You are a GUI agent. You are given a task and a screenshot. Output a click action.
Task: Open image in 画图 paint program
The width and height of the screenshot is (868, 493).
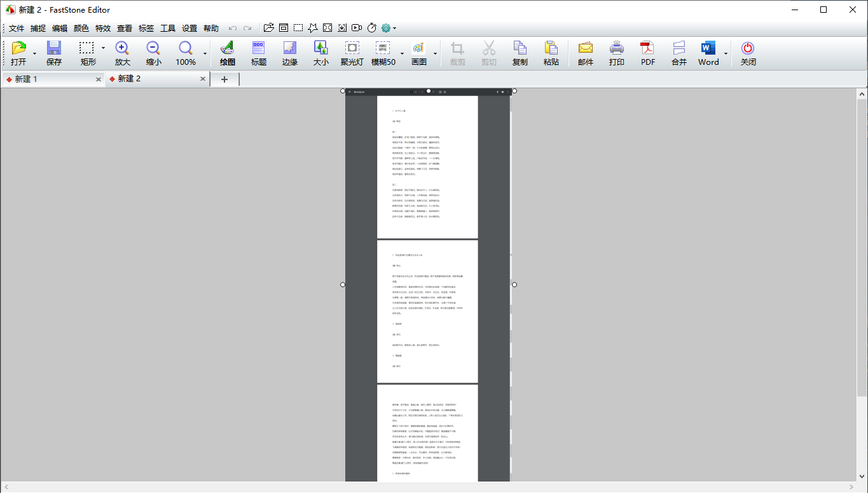[418, 54]
